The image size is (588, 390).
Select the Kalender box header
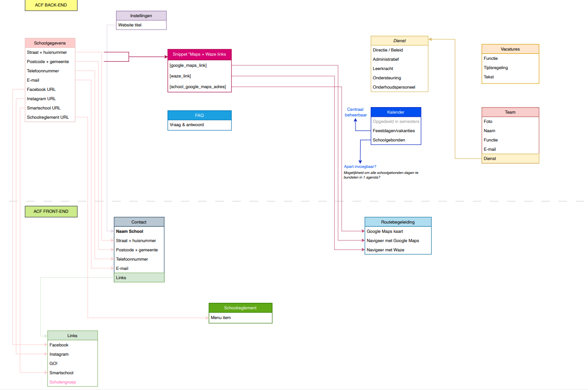click(395, 112)
